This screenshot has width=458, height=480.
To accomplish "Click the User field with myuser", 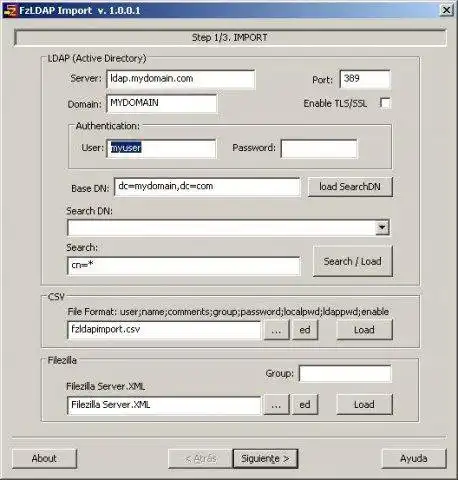I will (x=161, y=149).
